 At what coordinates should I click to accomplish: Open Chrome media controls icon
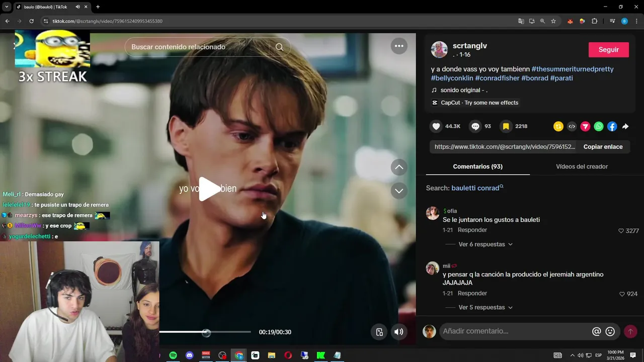pyautogui.click(x=612, y=21)
